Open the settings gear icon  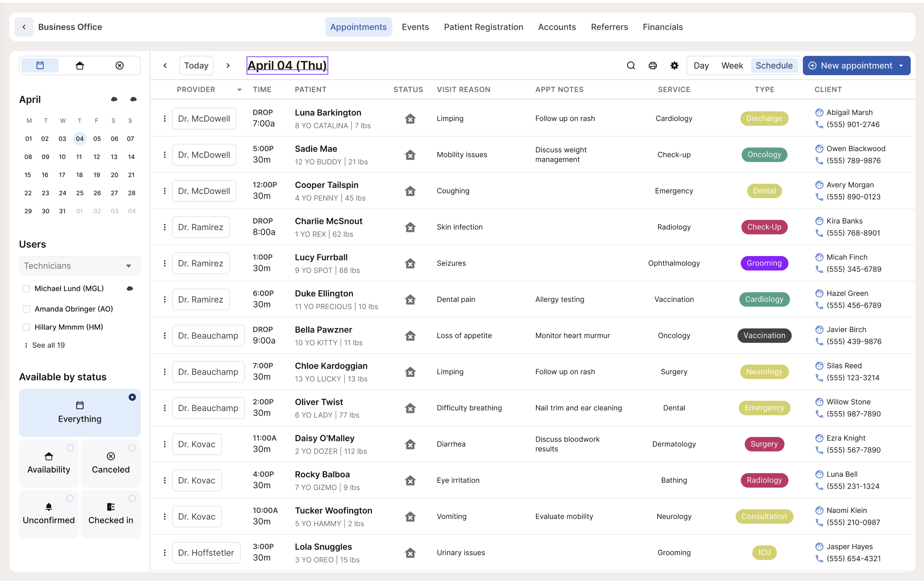tap(674, 65)
